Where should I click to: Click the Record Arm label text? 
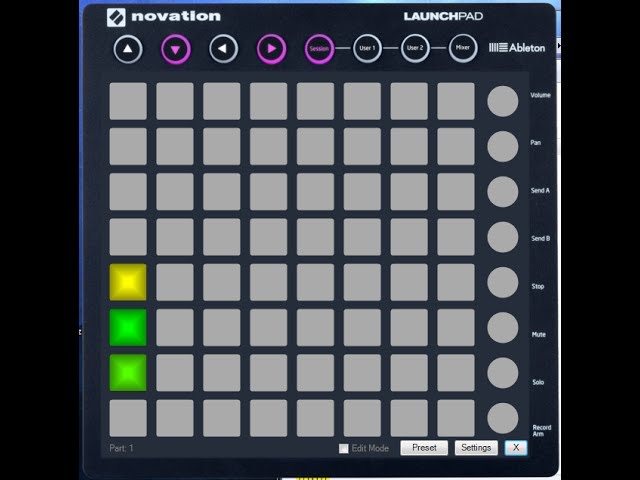click(542, 431)
